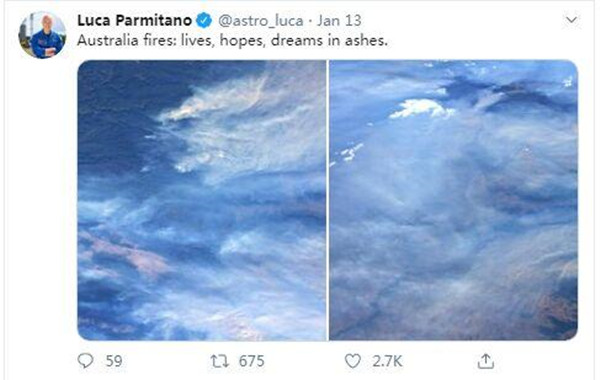Like the tweet with the heart icon
Image resolution: width=600 pixels, height=380 pixels.
point(352,361)
